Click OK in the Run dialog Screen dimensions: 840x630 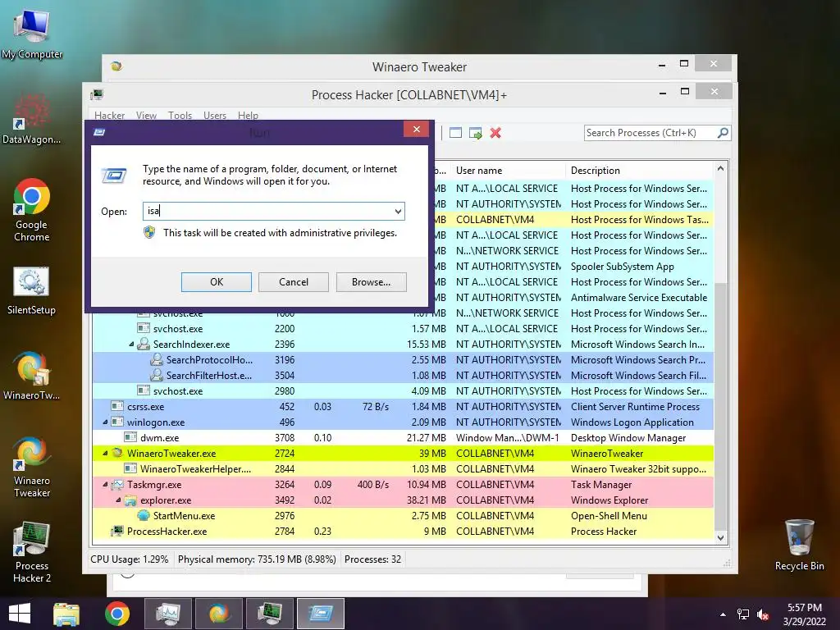217,282
